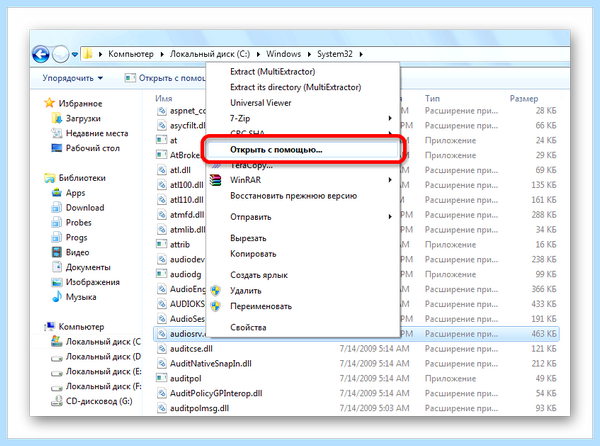Select System32 breadcrumb in address bar

point(335,54)
